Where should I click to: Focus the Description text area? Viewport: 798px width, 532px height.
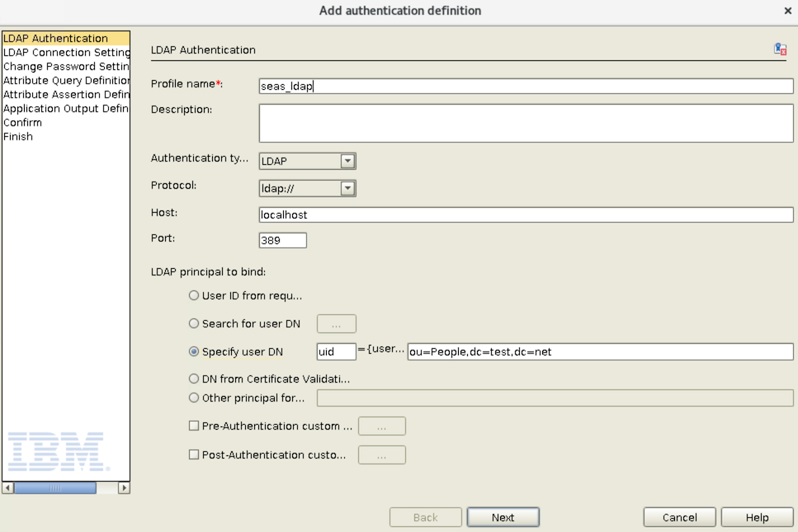526,123
